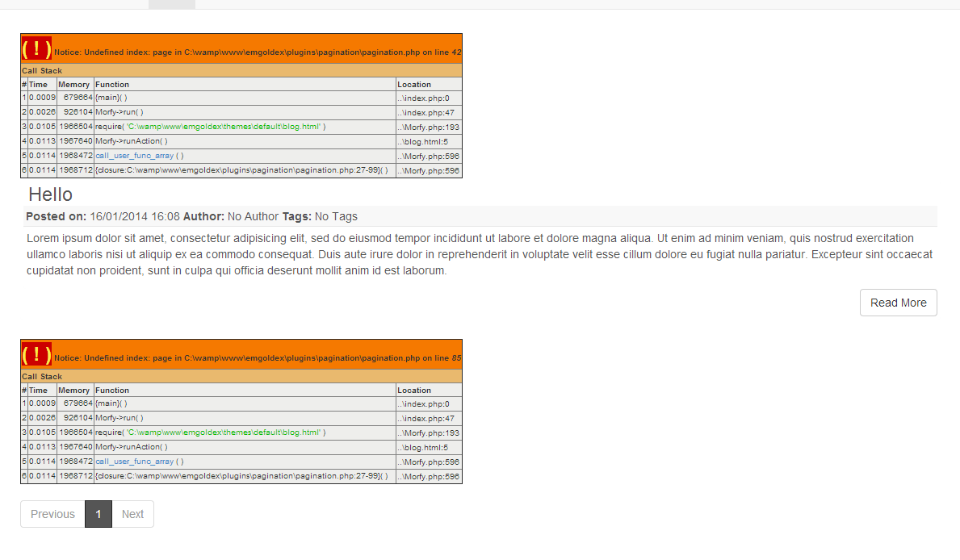Viewport: 960px width, 560px height.
Task: Click the require blog.html row in line 42 table
Action: click(x=210, y=127)
